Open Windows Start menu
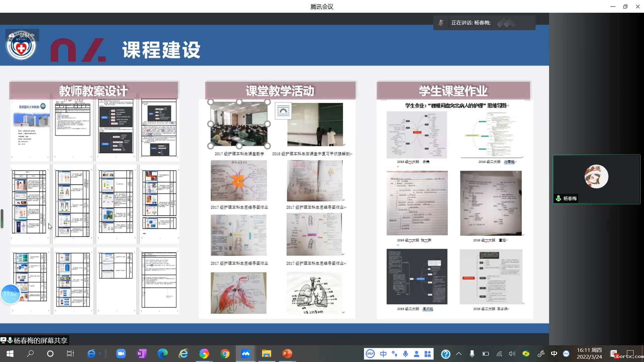 (x=10, y=354)
